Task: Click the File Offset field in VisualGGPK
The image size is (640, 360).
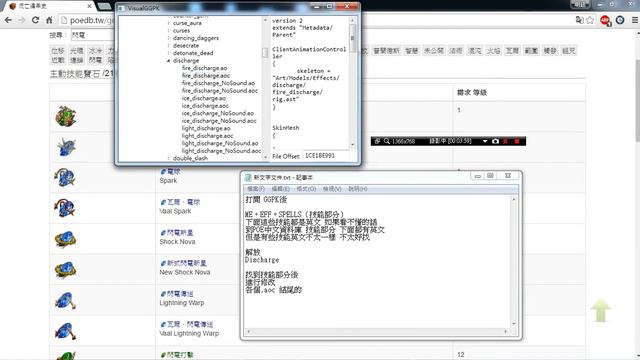Action: click(x=325, y=156)
